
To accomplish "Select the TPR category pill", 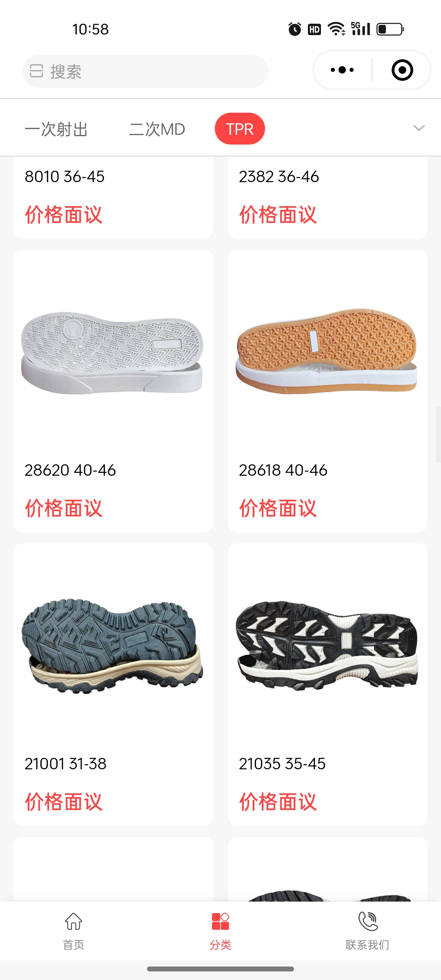I will (240, 129).
